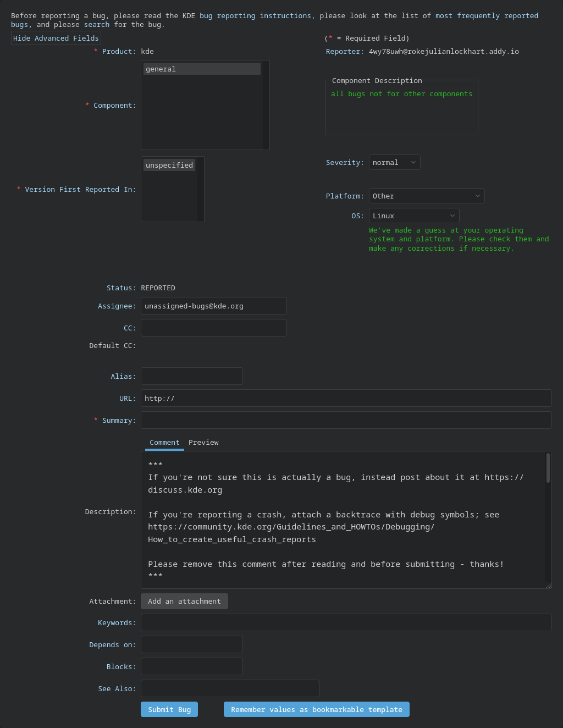Click the Blocks label link

(x=120, y=666)
